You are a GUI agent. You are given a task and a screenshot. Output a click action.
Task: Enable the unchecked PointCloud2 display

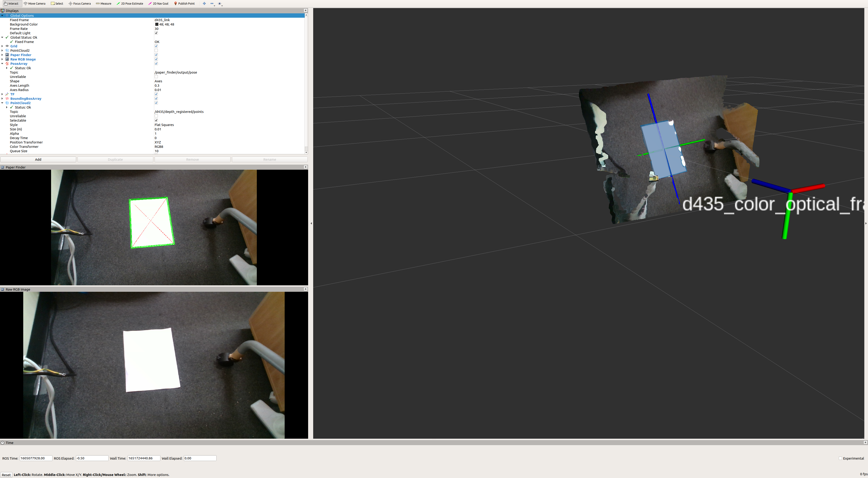coord(156,51)
